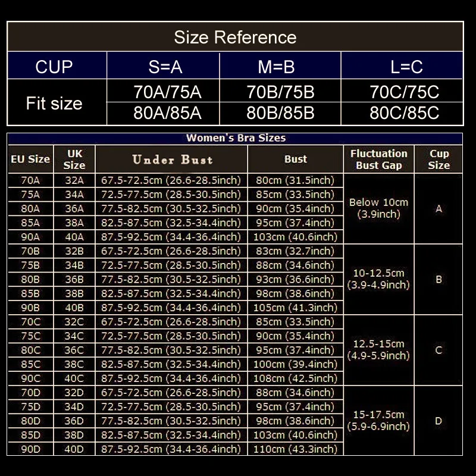Select the 70C EU size cell
The image size is (476, 476).
[x=30, y=322]
